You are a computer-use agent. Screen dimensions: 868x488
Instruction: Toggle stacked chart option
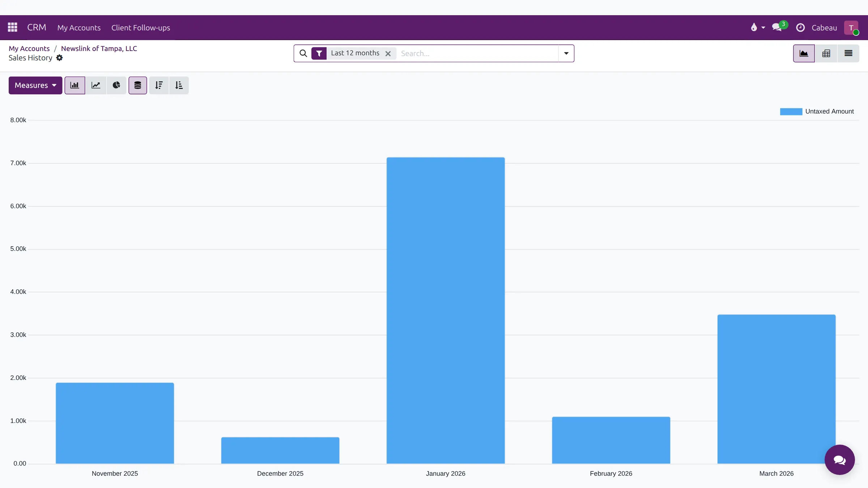tap(138, 85)
